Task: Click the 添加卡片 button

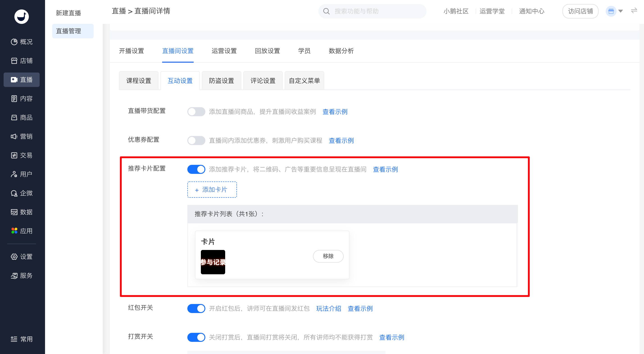Action: [212, 190]
